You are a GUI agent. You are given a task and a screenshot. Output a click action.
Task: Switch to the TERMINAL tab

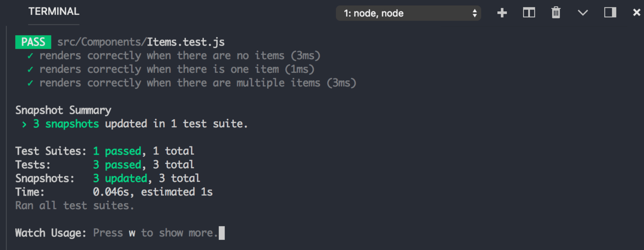click(54, 11)
